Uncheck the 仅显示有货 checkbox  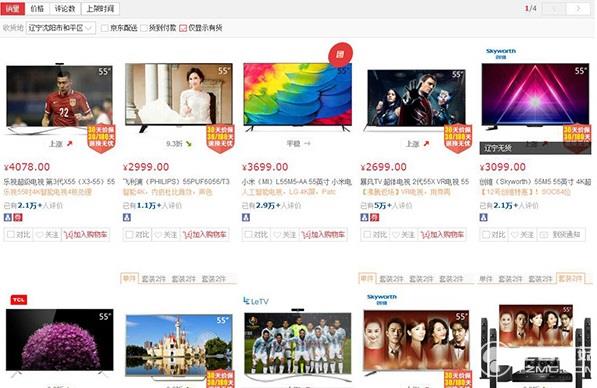point(183,28)
